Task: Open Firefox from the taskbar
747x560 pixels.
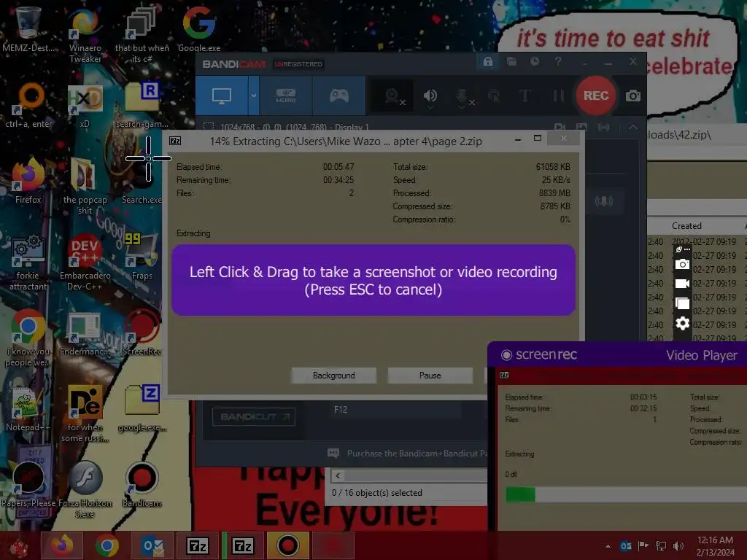Action: click(x=62, y=545)
